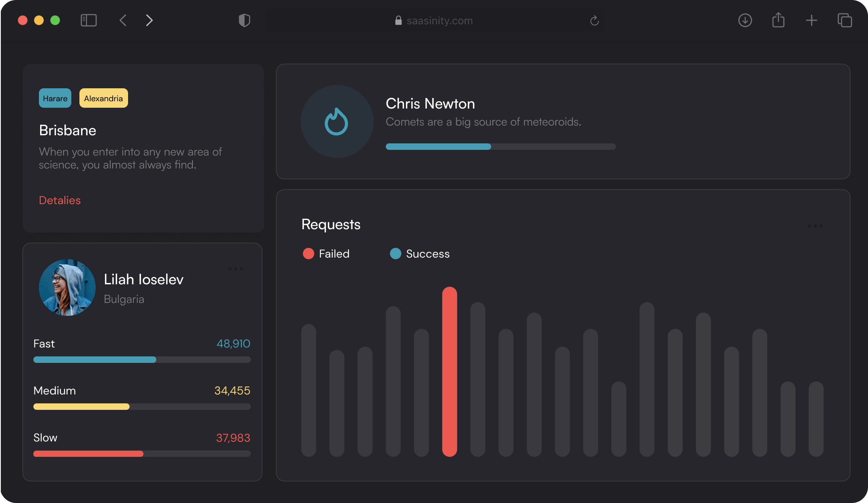868x503 pixels.
Task: Open the Requests card three-dot menu
Action: 815,226
